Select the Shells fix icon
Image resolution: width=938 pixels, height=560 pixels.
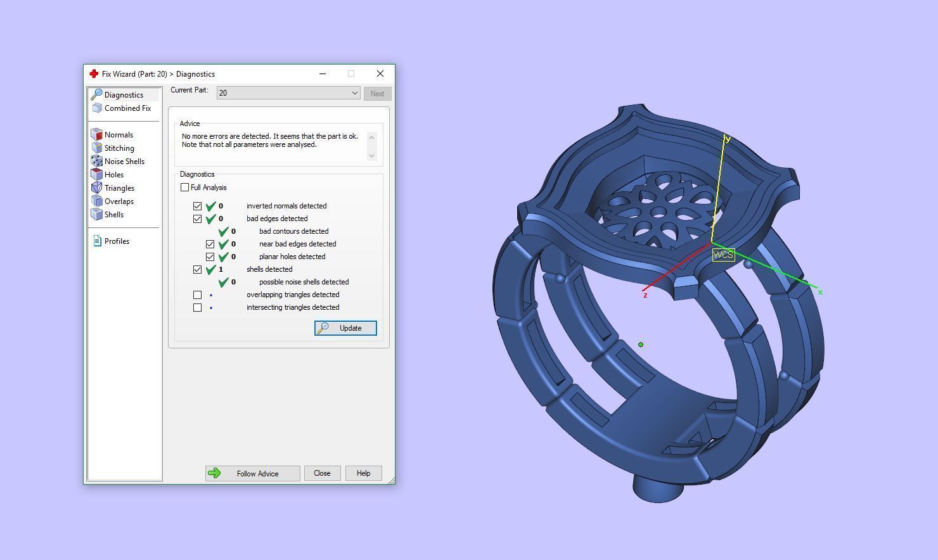tap(97, 214)
